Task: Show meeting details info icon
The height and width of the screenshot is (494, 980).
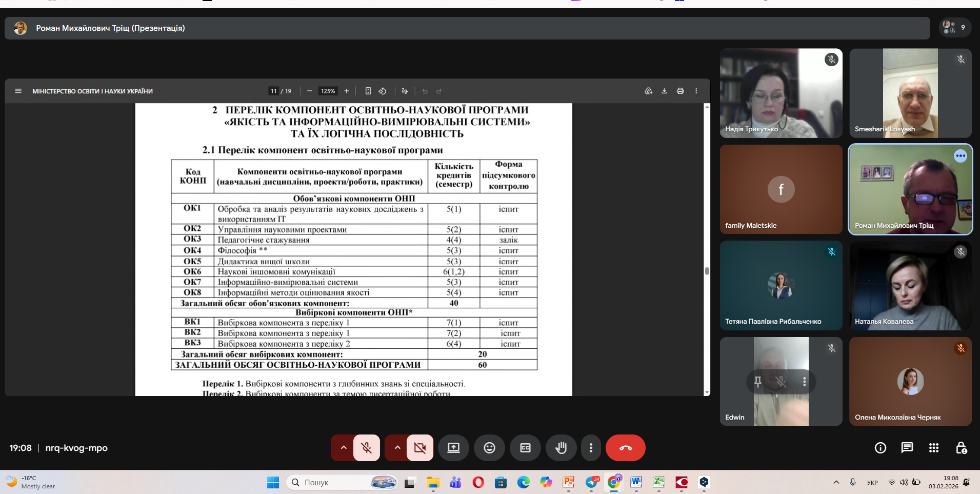Action: point(880,448)
